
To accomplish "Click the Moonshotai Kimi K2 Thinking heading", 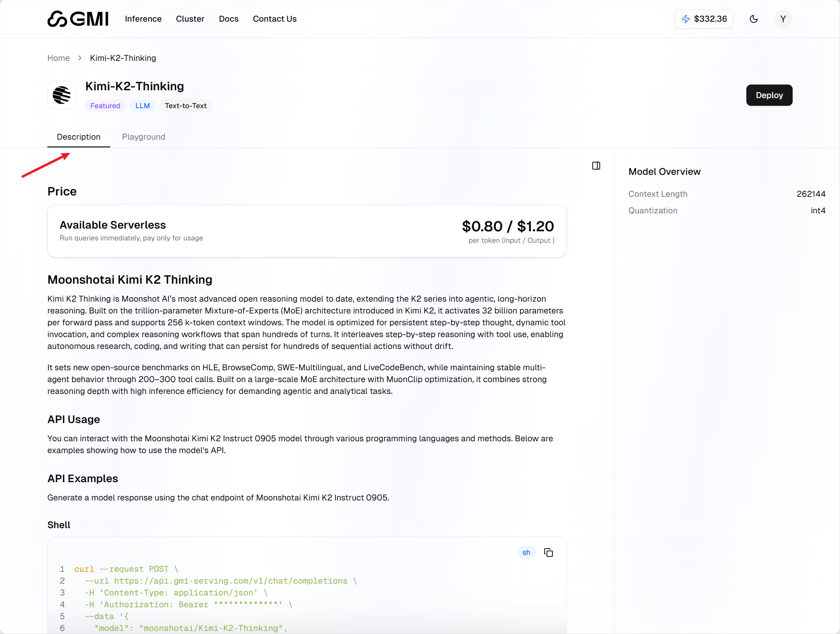I will pos(130,279).
